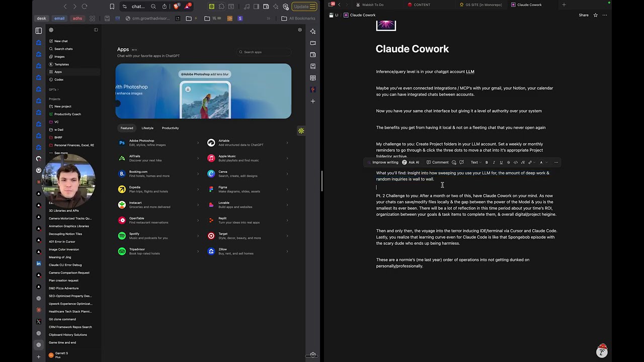Click the Adobe Photoshop featured banner
The image size is (644, 362).
tap(203, 91)
